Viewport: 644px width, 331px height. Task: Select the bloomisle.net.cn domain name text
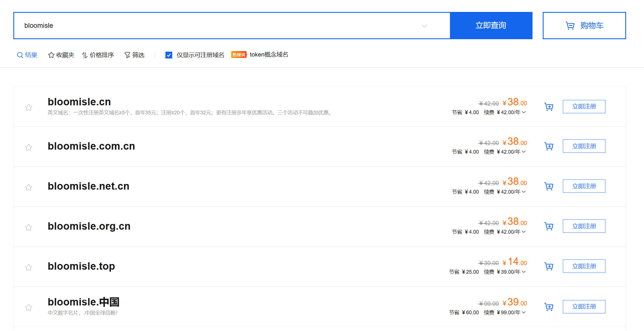(x=89, y=186)
